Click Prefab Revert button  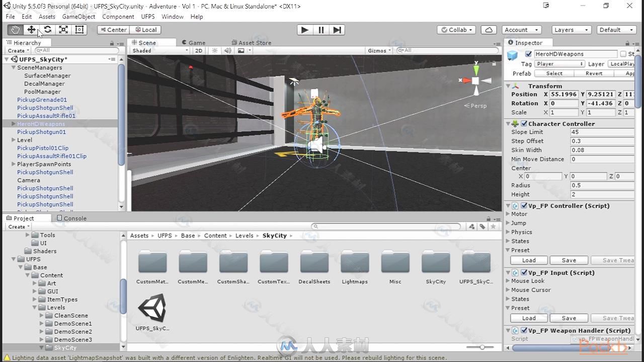(594, 73)
